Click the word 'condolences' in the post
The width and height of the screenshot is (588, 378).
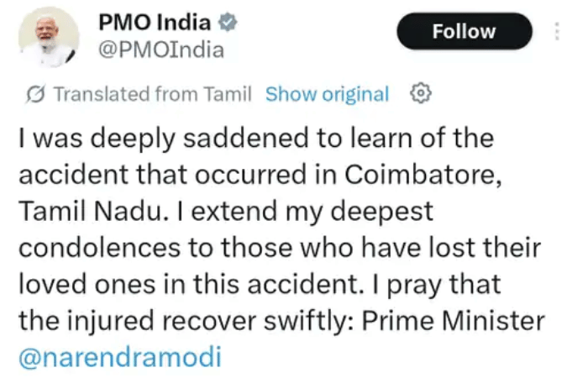click(x=94, y=249)
